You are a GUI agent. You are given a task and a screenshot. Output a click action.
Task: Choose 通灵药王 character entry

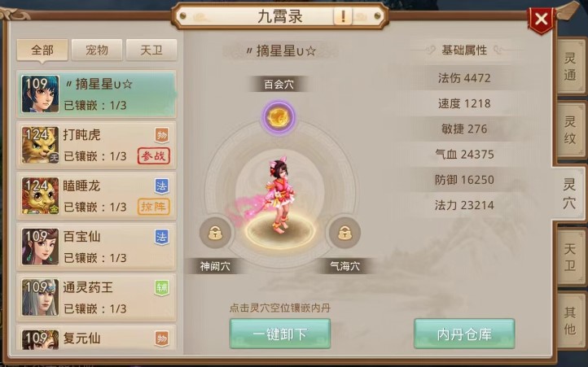tap(96, 298)
